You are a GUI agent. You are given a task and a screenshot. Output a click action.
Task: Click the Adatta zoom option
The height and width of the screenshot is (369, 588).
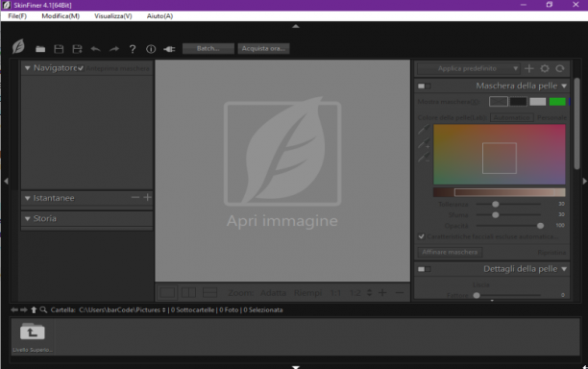273,292
